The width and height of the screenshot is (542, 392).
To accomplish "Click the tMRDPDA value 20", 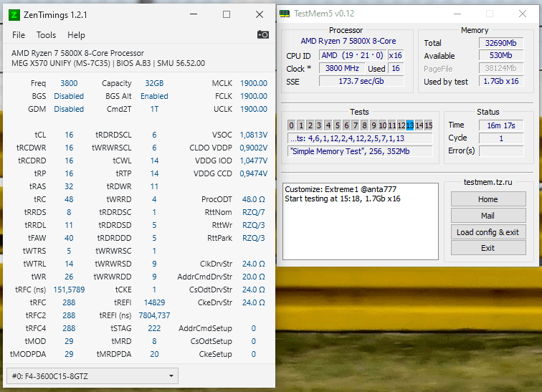I will coord(154,354).
